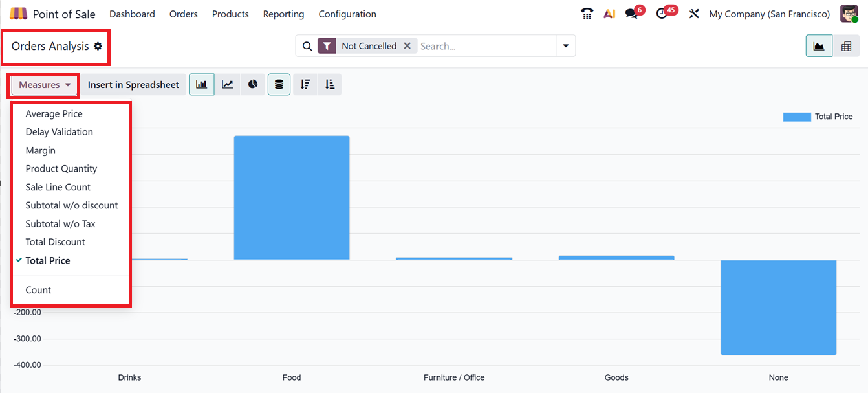Click the Insert in Spreadsheet button
Screen dimensions: 868x393
point(133,85)
